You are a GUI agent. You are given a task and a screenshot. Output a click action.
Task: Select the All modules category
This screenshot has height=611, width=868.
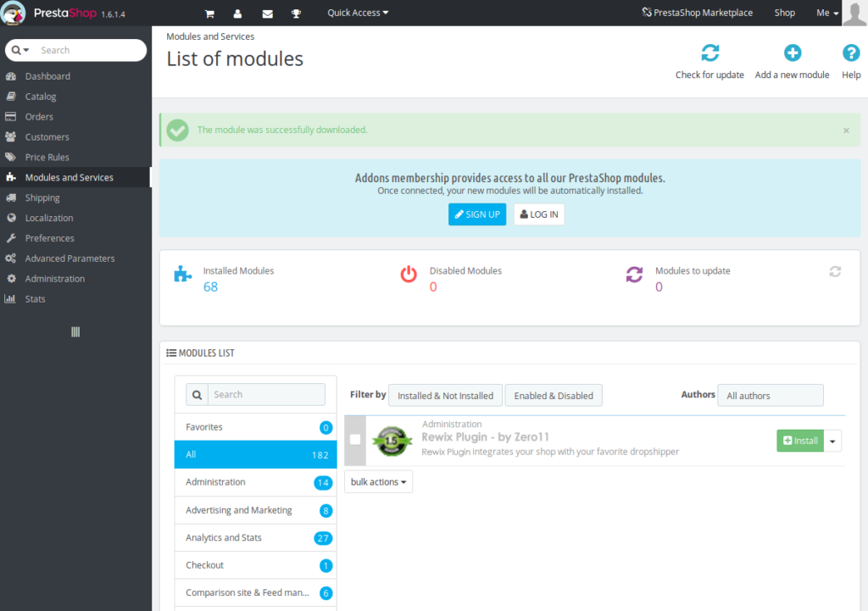pos(256,454)
